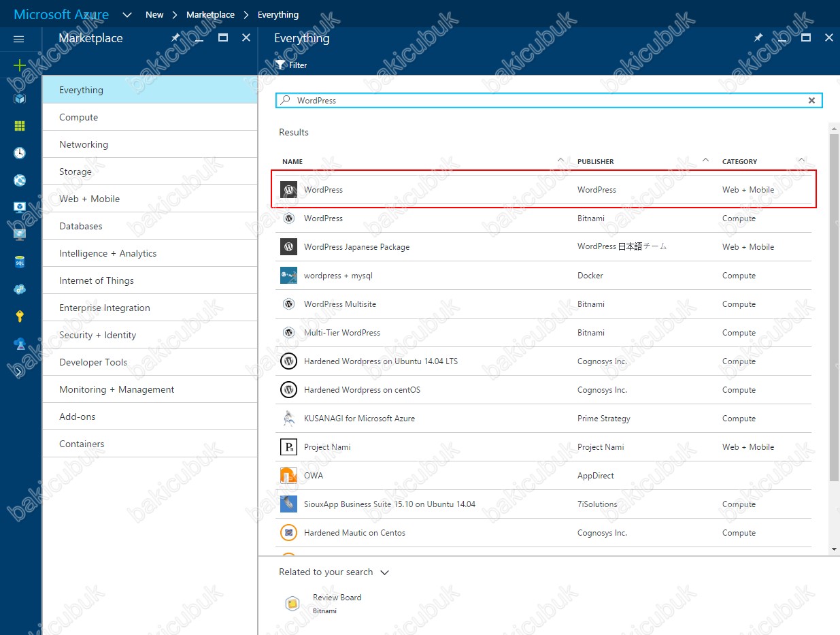Open Add-ons category
This screenshot has height=635, width=840.
pos(150,417)
